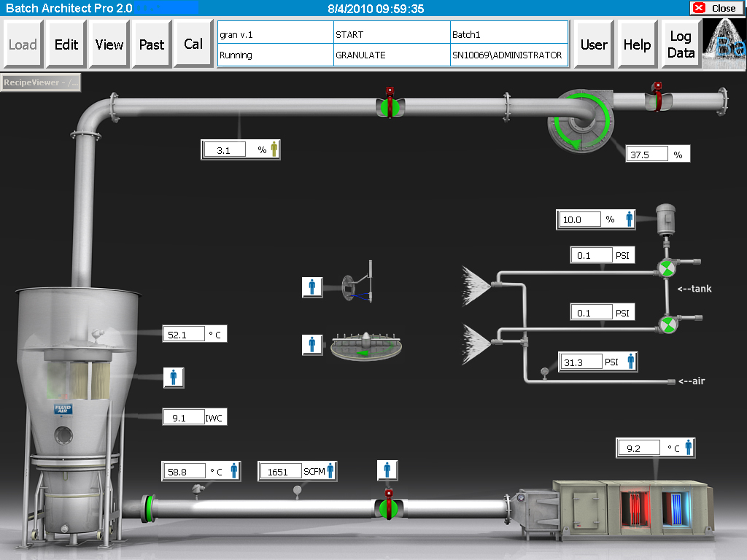The width and height of the screenshot is (747, 560).
Task: Click the '<--tank' label
Action: [x=694, y=289]
